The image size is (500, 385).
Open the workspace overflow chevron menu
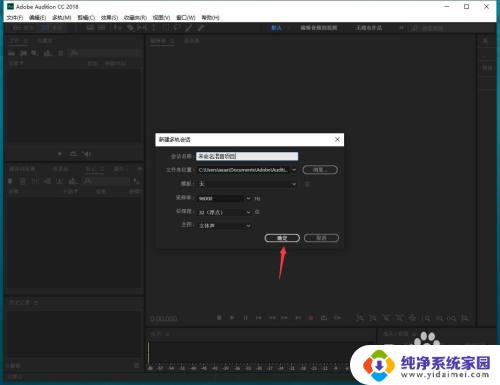click(401, 28)
